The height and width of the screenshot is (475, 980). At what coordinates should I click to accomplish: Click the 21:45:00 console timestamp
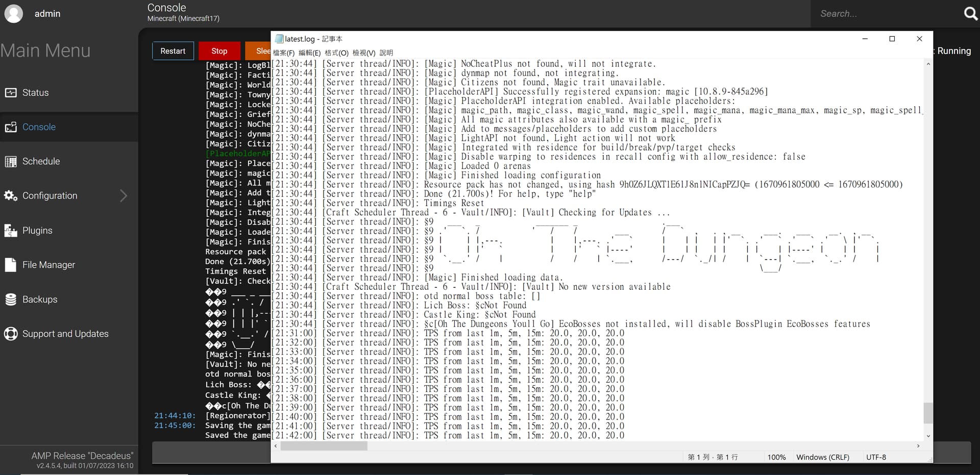[175, 426]
